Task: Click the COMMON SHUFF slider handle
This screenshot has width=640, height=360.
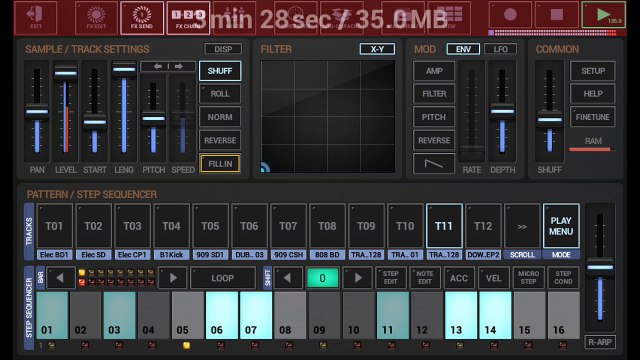Action: click(549, 120)
